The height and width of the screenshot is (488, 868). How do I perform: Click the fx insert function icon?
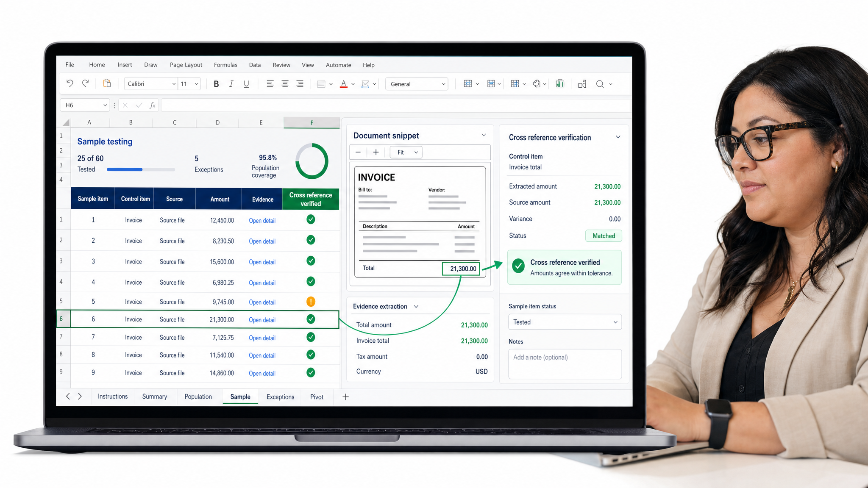coord(152,105)
